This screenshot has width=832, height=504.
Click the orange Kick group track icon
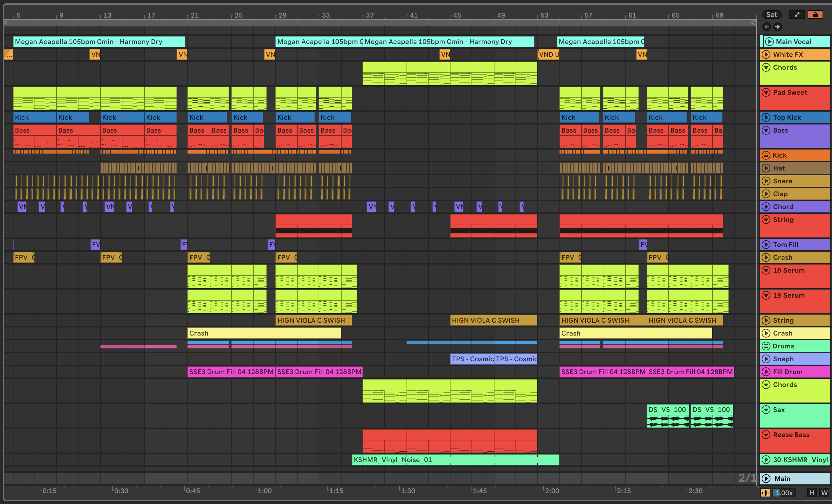766,155
